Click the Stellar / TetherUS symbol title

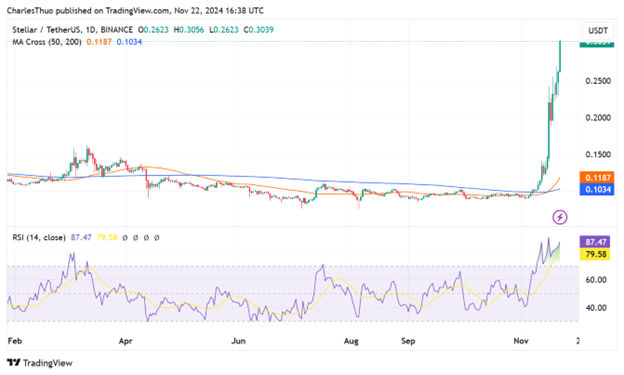tap(72, 29)
